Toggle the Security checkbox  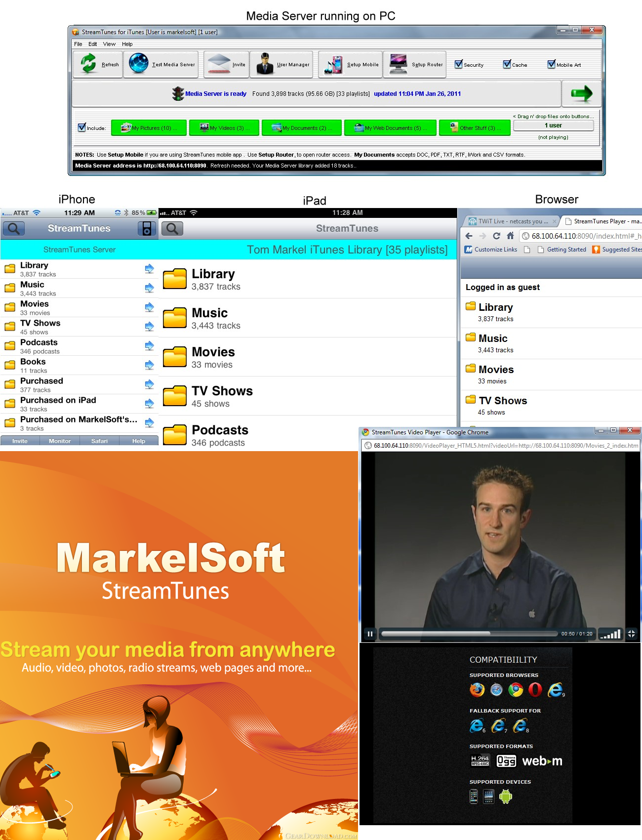[459, 64]
